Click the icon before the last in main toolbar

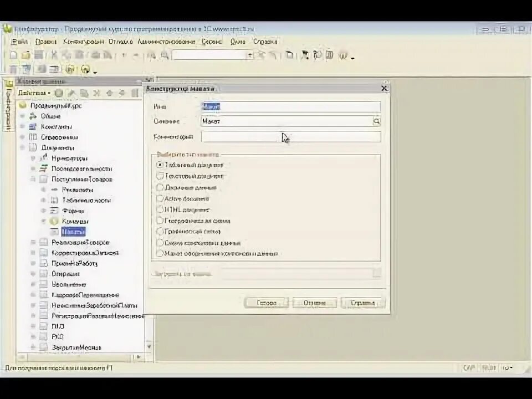[x=329, y=55]
